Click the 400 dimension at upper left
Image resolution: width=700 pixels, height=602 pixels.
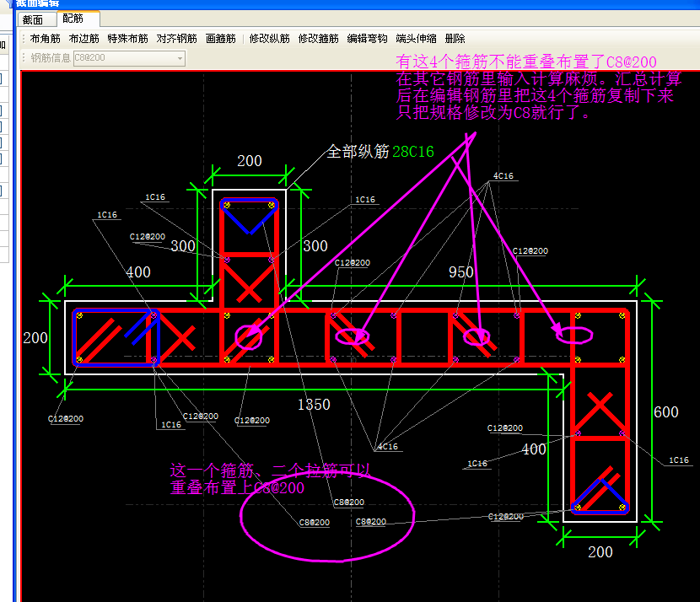[138, 272]
